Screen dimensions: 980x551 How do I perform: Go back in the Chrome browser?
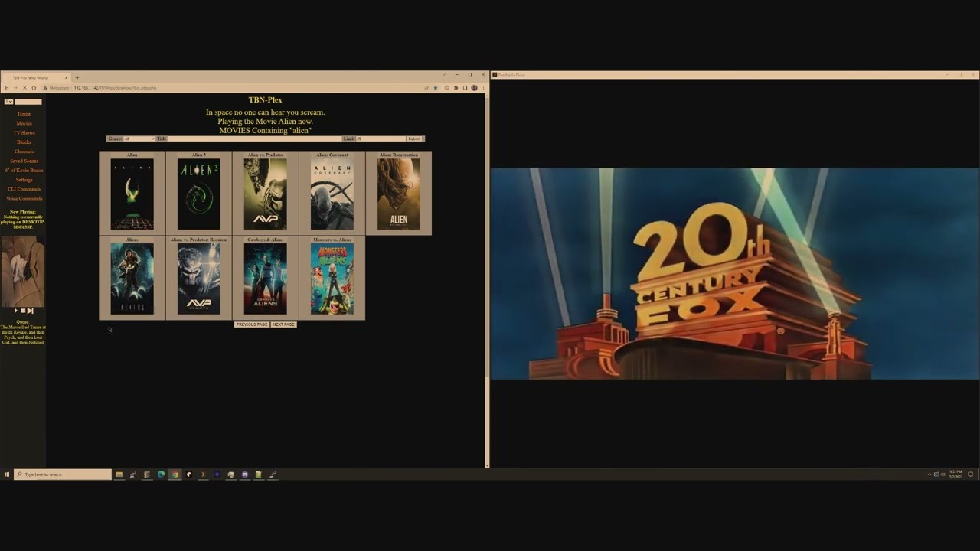click(x=6, y=88)
